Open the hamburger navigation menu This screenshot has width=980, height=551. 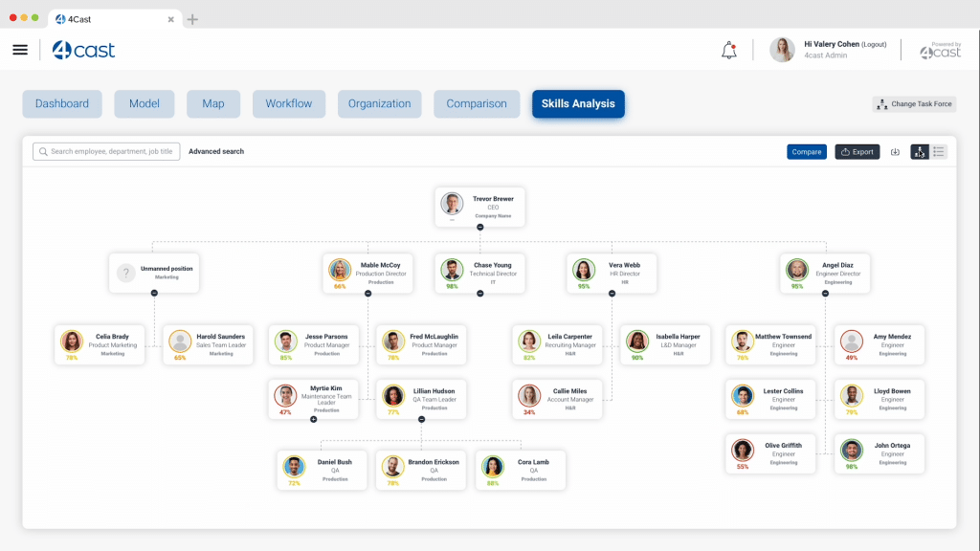click(x=20, y=51)
